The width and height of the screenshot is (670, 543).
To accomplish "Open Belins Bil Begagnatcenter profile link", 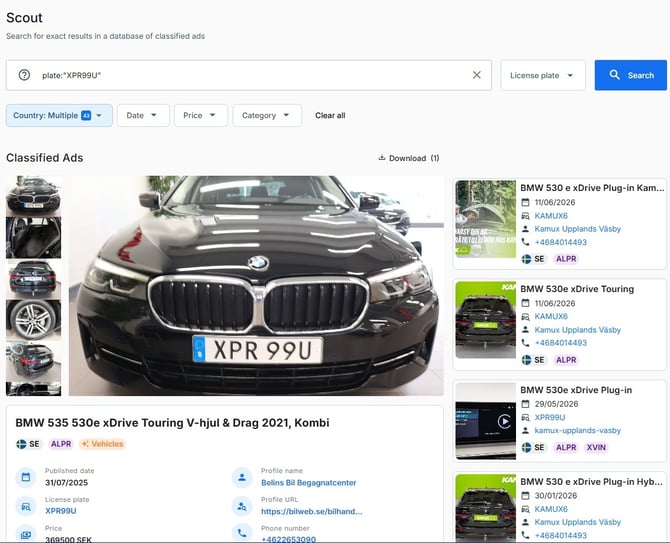I will (x=309, y=483).
